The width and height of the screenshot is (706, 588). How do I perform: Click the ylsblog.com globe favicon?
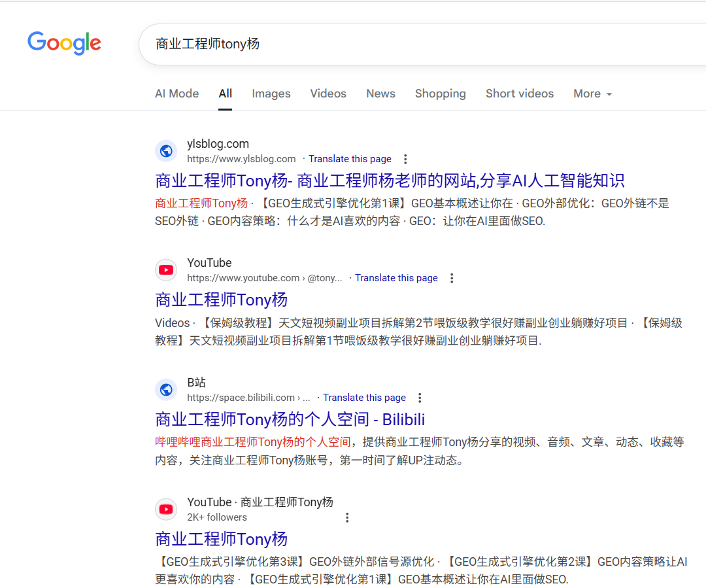point(166,151)
